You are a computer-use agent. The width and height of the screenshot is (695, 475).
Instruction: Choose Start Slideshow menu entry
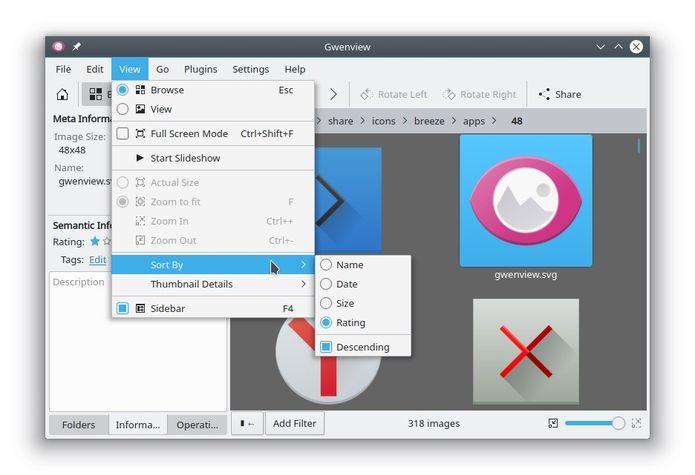(213, 158)
